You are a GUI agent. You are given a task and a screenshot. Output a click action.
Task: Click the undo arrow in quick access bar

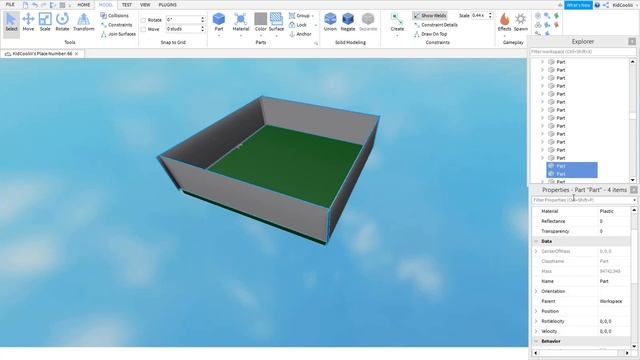35,5
